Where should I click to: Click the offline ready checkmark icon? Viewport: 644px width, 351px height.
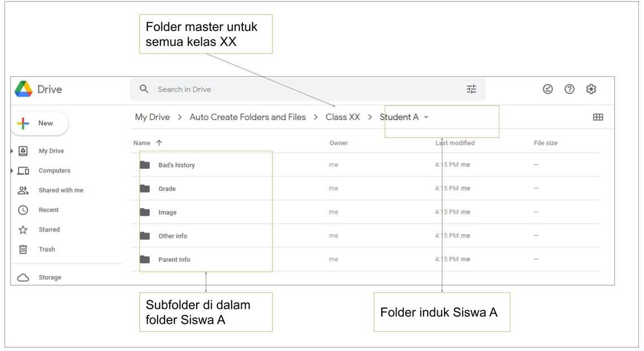(x=547, y=89)
